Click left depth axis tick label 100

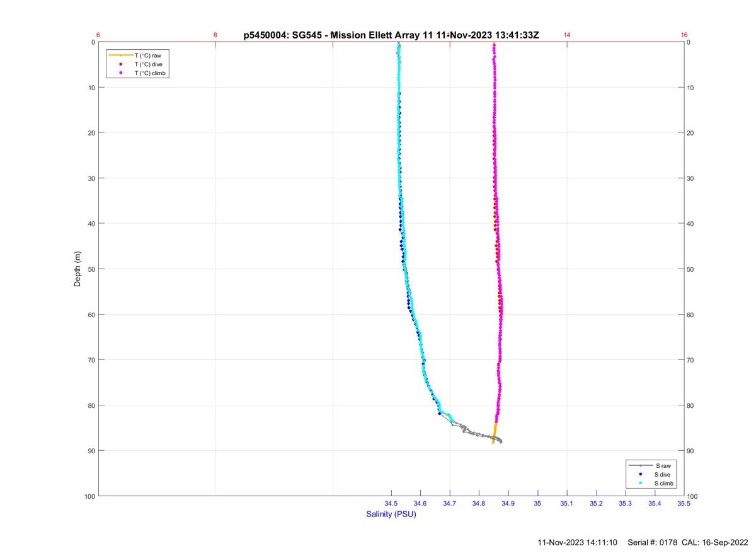(89, 496)
